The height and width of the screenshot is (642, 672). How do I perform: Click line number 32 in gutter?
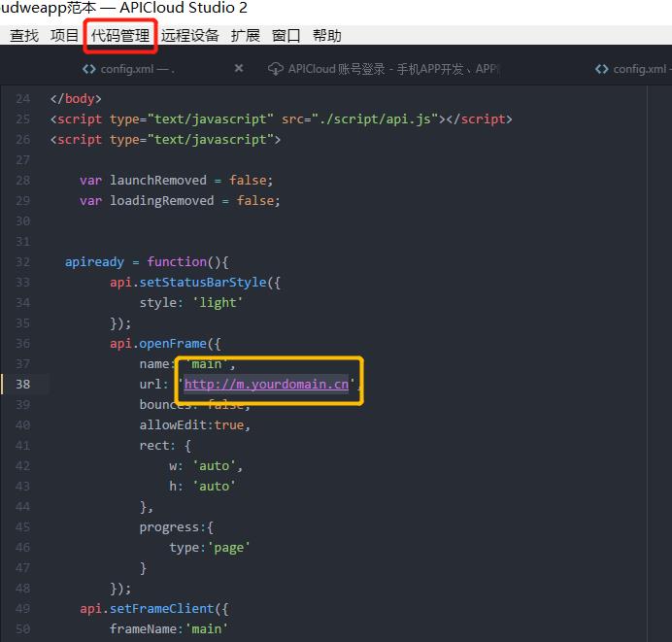(22, 262)
